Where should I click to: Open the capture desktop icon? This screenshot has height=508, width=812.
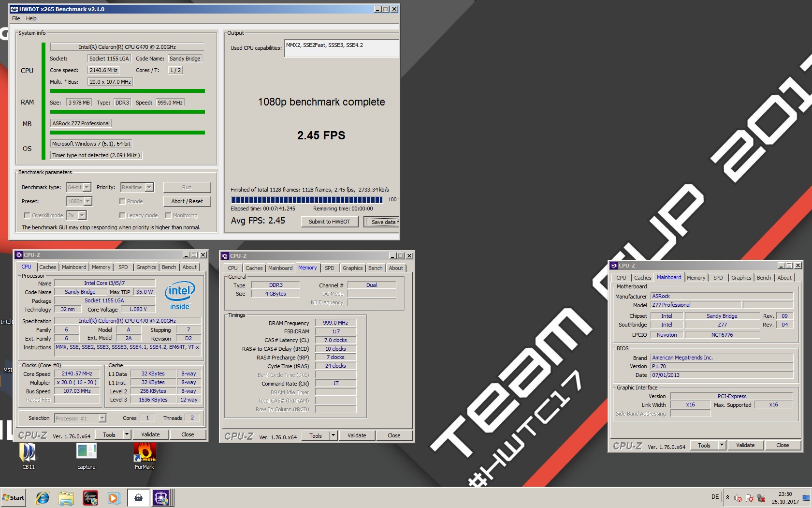[x=87, y=456]
